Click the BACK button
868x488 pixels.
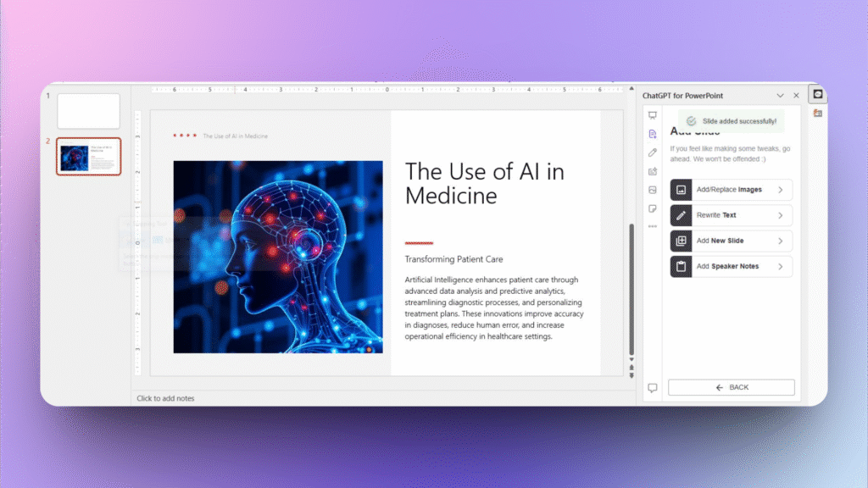pos(731,387)
